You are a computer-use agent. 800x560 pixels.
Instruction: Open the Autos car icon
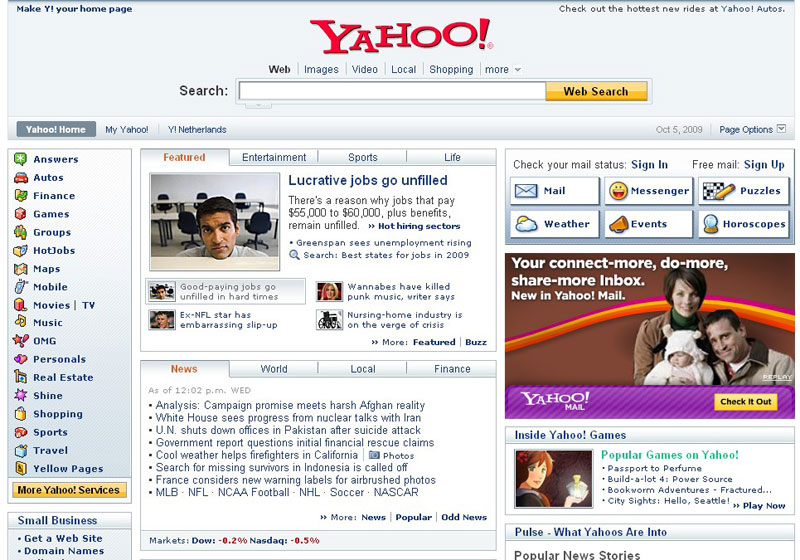point(20,177)
